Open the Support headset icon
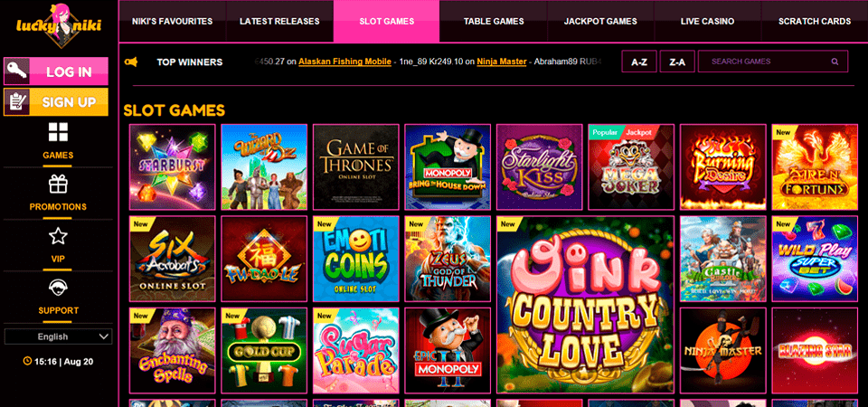868x407 pixels. 58,288
